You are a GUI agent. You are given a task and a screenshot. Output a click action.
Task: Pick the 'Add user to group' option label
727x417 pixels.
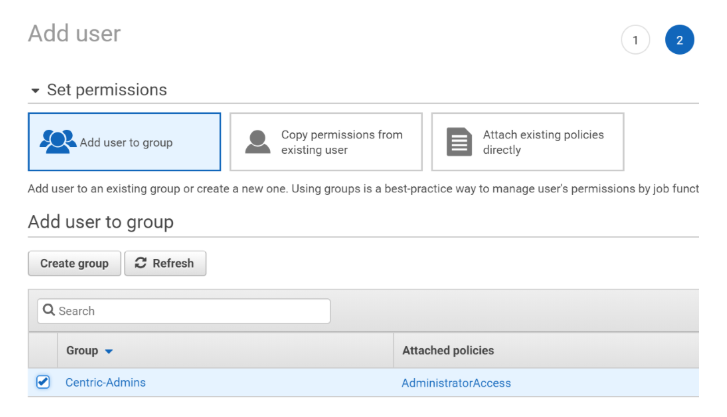[126, 143]
